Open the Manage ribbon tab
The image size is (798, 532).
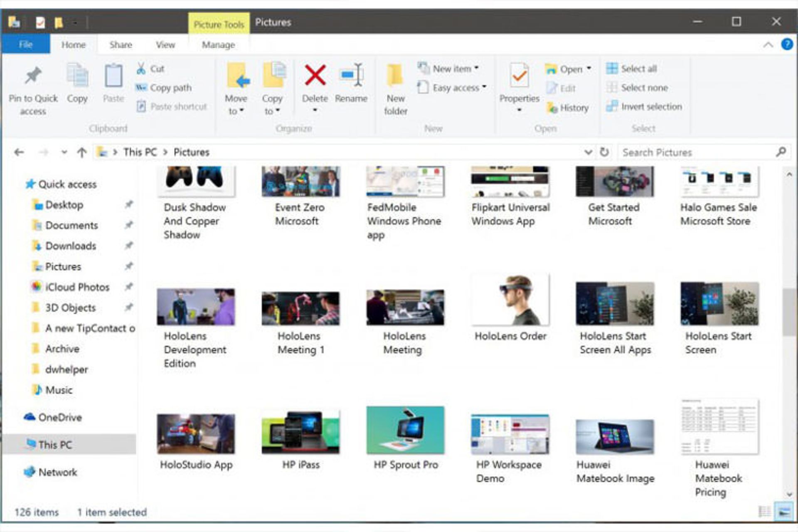point(219,44)
